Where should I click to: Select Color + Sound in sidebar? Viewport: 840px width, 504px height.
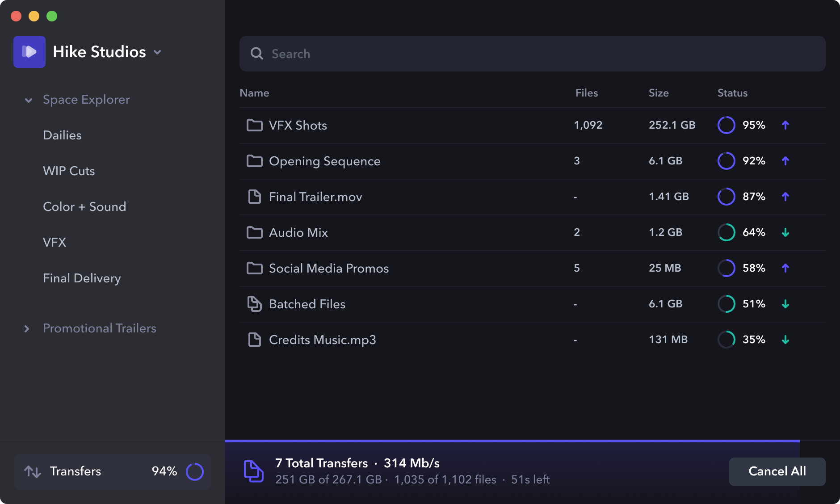pos(84,206)
